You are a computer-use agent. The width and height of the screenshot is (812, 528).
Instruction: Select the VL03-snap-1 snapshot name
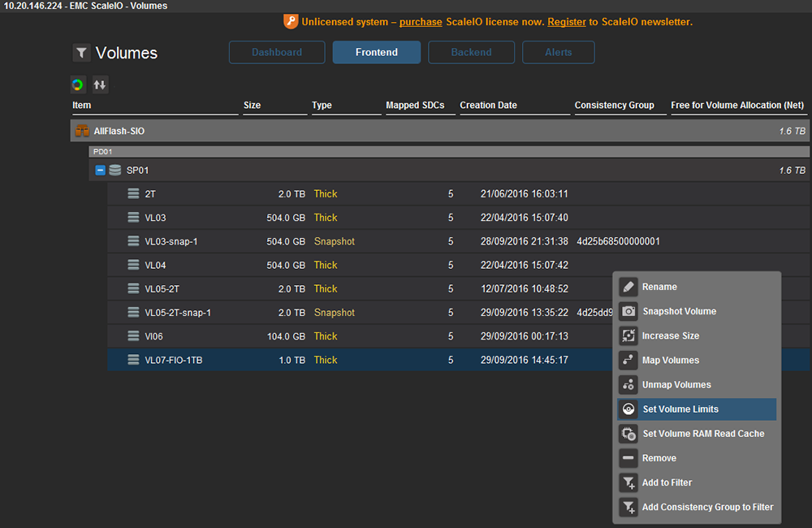[171, 241]
